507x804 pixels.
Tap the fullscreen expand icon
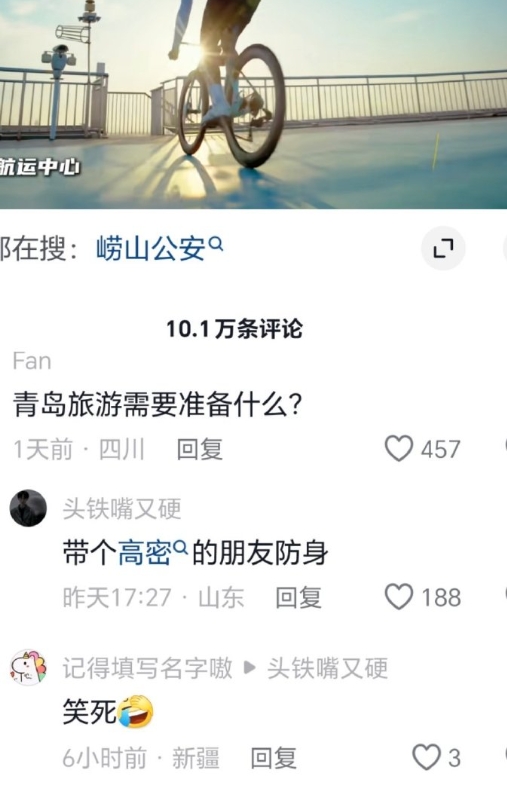pyautogui.click(x=443, y=249)
